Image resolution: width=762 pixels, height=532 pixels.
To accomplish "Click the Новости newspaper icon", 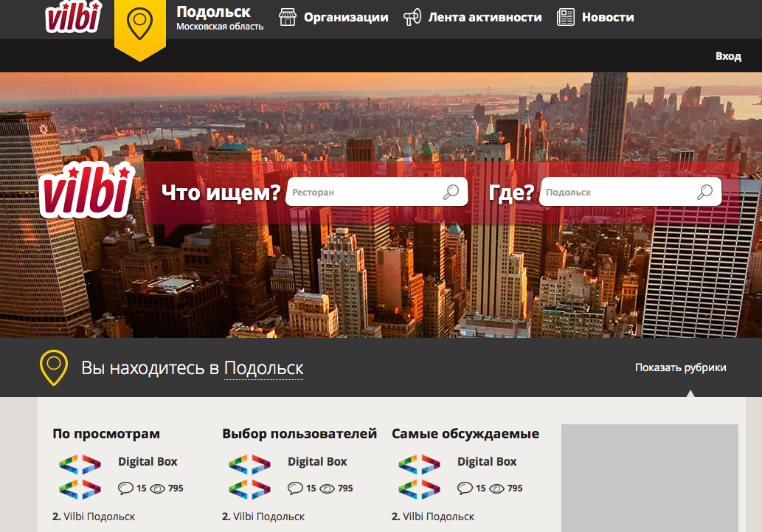I will (x=565, y=17).
